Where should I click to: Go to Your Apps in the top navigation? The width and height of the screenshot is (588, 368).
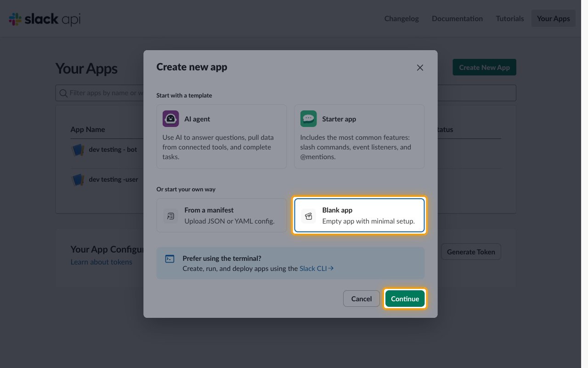pyautogui.click(x=553, y=19)
